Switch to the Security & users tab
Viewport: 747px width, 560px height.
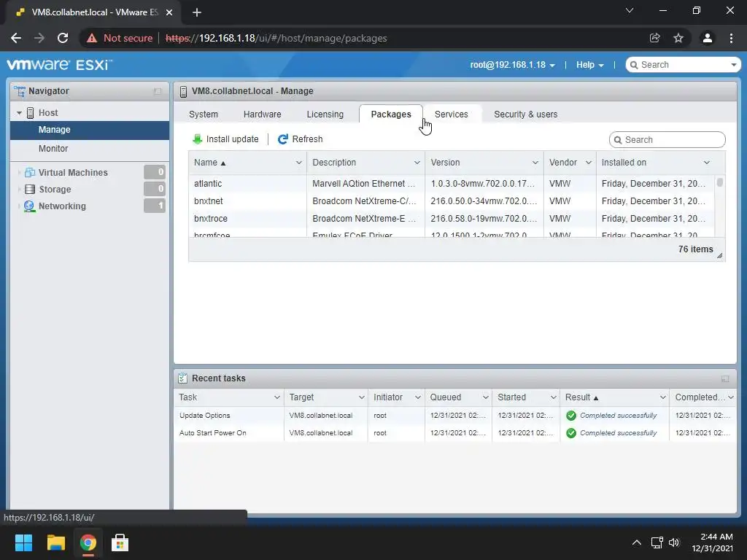(x=525, y=114)
